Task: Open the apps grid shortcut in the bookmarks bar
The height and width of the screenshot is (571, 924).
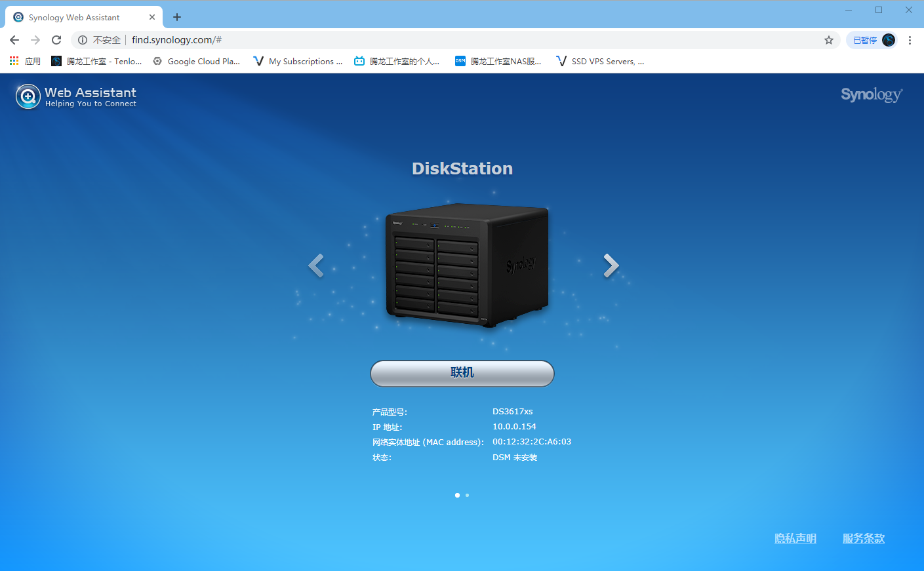Action: click(25, 61)
